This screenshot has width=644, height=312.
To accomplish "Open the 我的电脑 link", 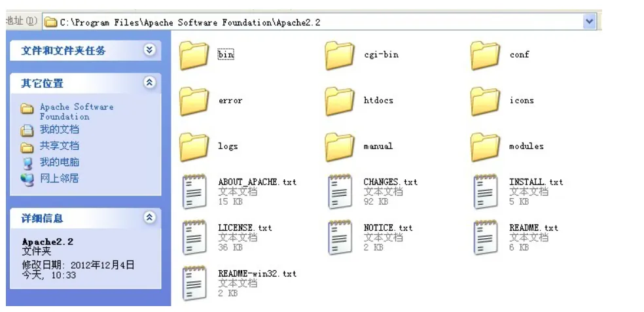I will point(59,162).
